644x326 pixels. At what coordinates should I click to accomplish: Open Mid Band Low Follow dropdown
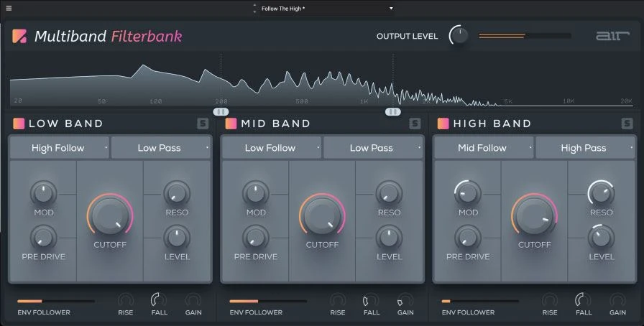tap(272, 148)
